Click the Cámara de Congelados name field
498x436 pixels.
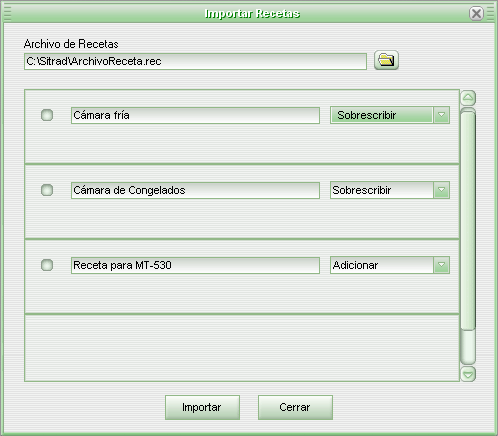point(195,190)
